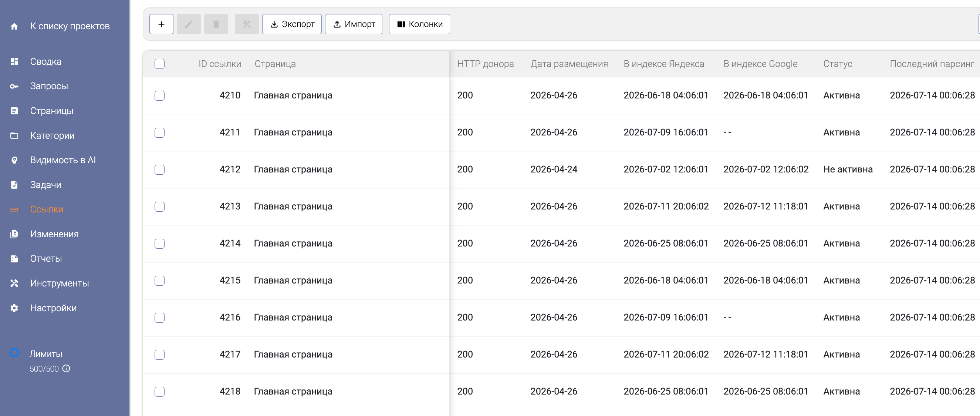Click the plus add-link button

(161, 24)
